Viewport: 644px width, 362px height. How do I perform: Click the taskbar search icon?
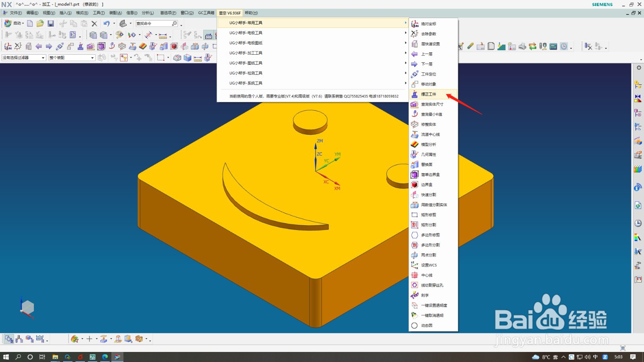[18, 357]
